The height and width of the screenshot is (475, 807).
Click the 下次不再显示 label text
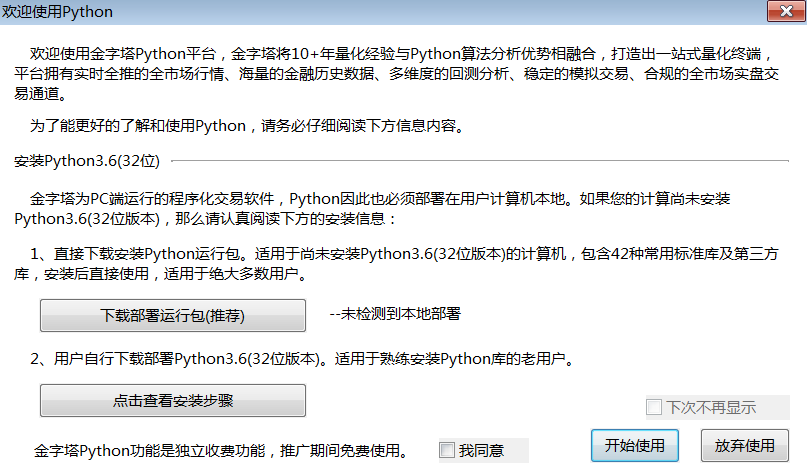coord(711,408)
